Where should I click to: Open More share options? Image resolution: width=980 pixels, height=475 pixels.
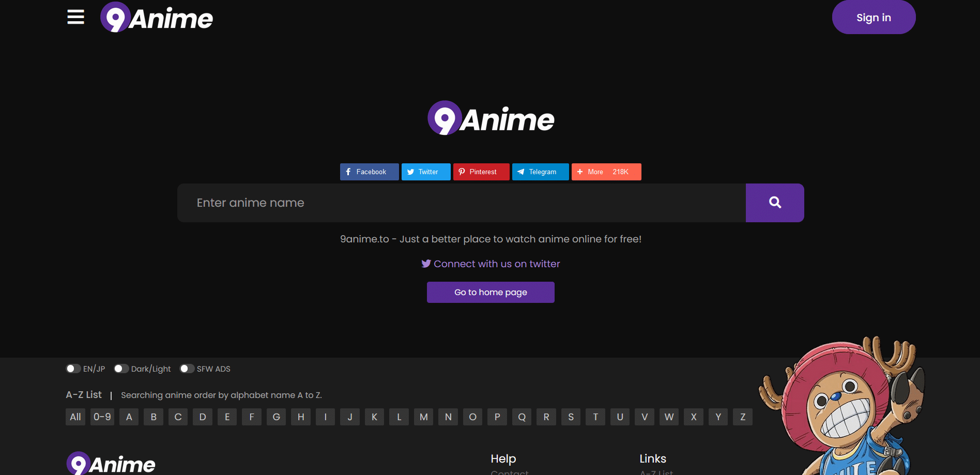[606, 172]
